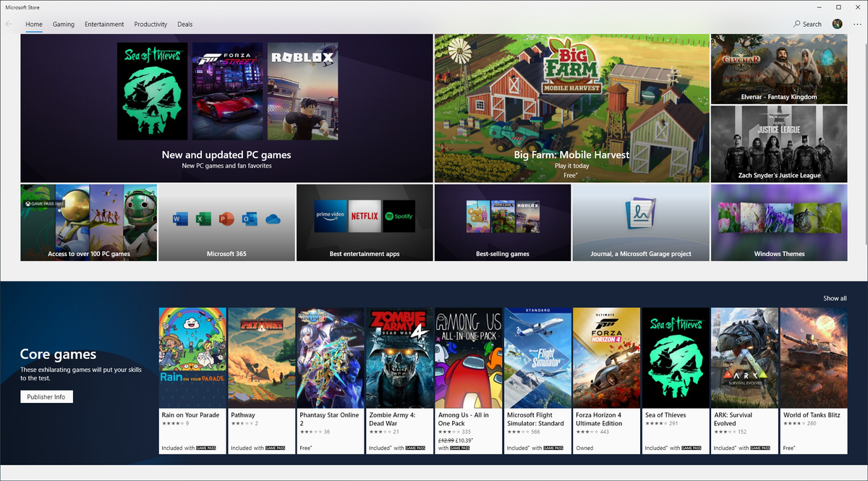The width and height of the screenshot is (868, 481).
Task: Open the Windows Themes collection tile
Action: 779,222
